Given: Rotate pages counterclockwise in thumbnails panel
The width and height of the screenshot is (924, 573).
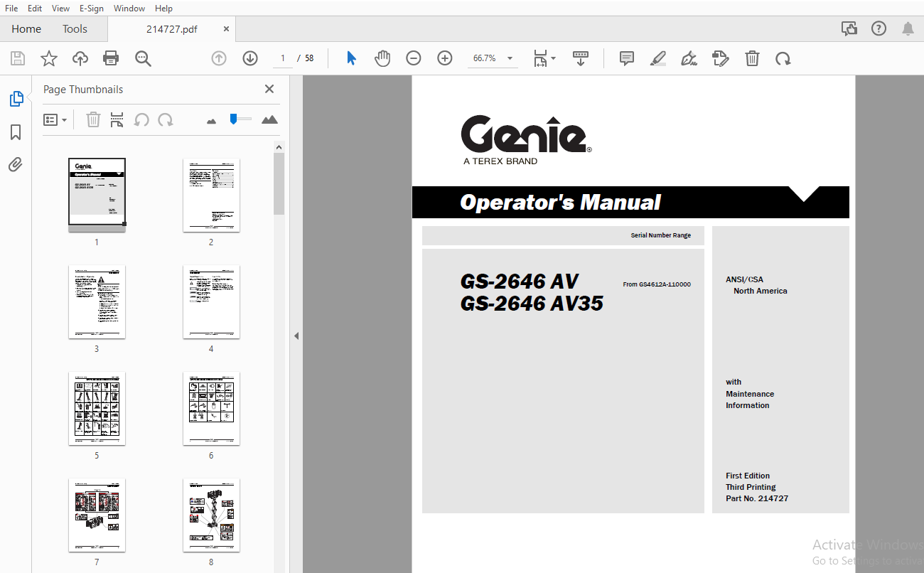Looking at the screenshot, I should (x=141, y=120).
